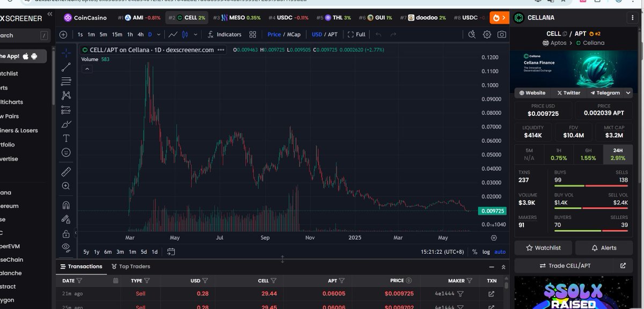Open the emoji icons tool
Viewport: 644px width, 309px height.
click(x=66, y=152)
